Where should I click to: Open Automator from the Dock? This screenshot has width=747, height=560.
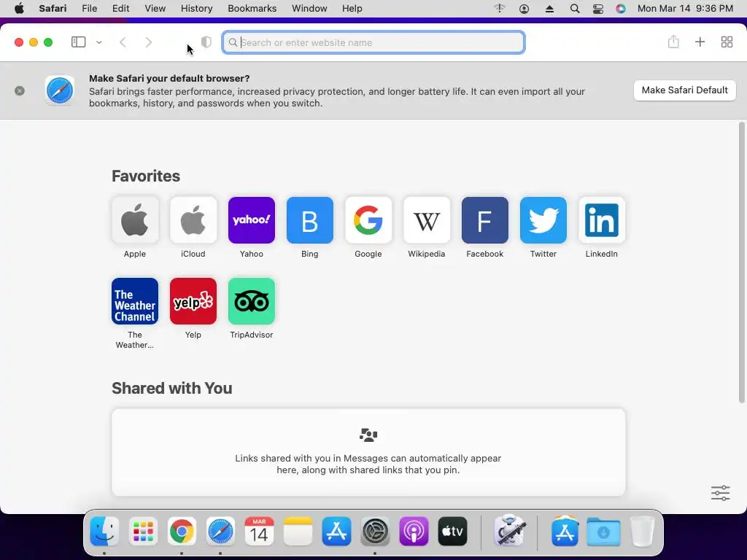pos(509,530)
